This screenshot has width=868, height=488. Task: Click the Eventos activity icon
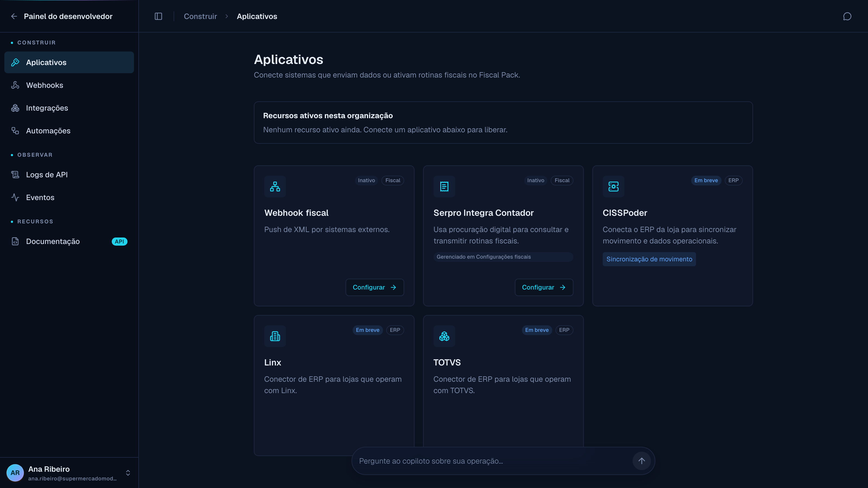[15, 197]
